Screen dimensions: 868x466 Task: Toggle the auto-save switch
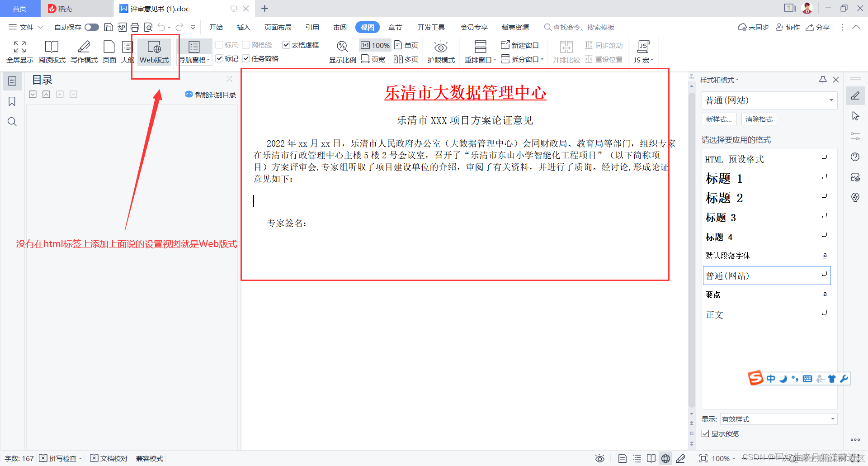coord(92,27)
